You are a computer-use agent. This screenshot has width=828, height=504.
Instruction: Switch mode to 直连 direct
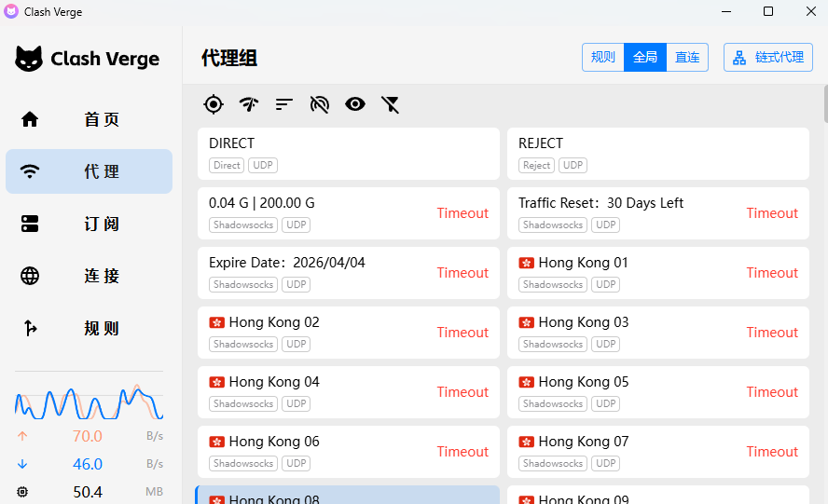click(687, 57)
